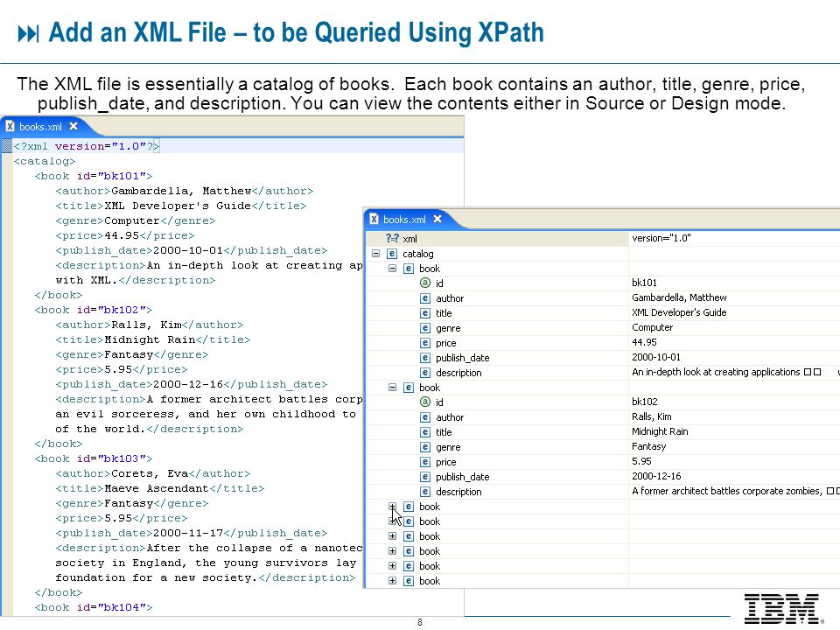
Task: Close the source view books.xml tab
Action: [73, 126]
